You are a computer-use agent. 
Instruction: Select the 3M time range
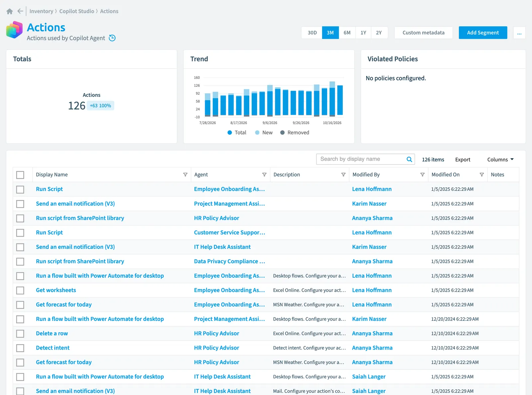pyautogui.click(x=330, y=33)
